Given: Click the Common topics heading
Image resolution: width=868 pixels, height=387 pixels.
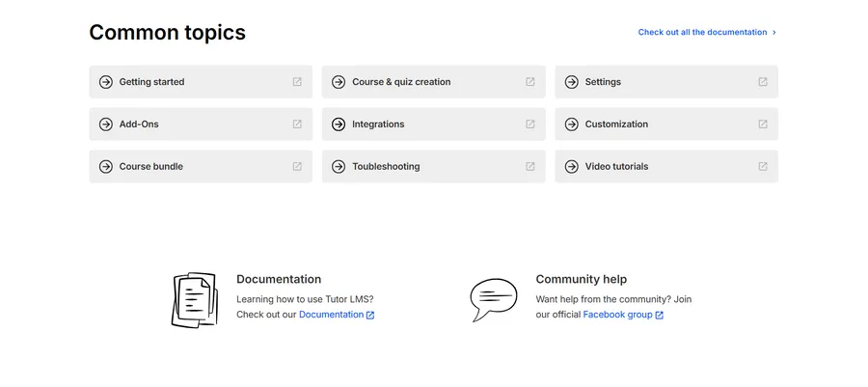Looking at the screenshot, I should click(x=167, y=33).
